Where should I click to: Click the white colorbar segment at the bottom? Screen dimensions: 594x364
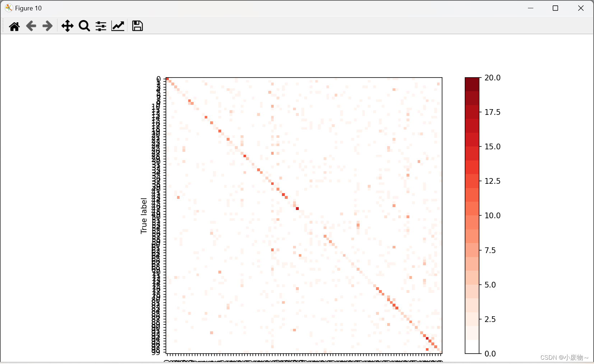(x=472, y=346)
